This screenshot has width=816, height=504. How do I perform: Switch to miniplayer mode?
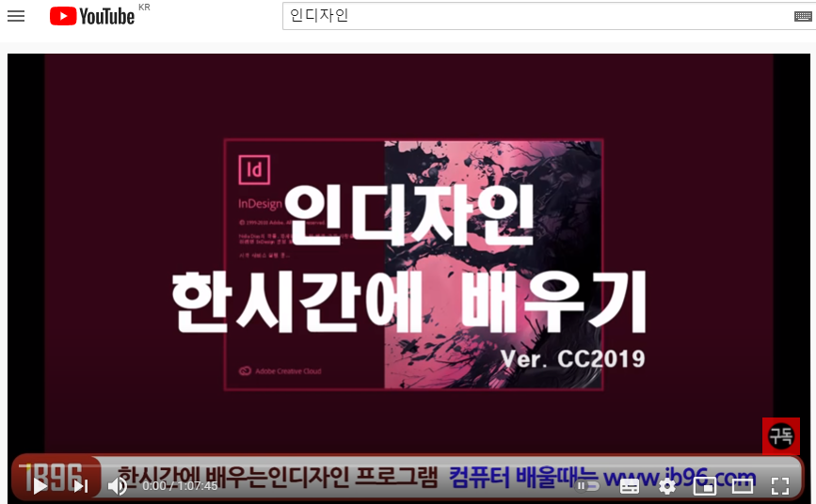pyautogui.click(x=705, y=486)
